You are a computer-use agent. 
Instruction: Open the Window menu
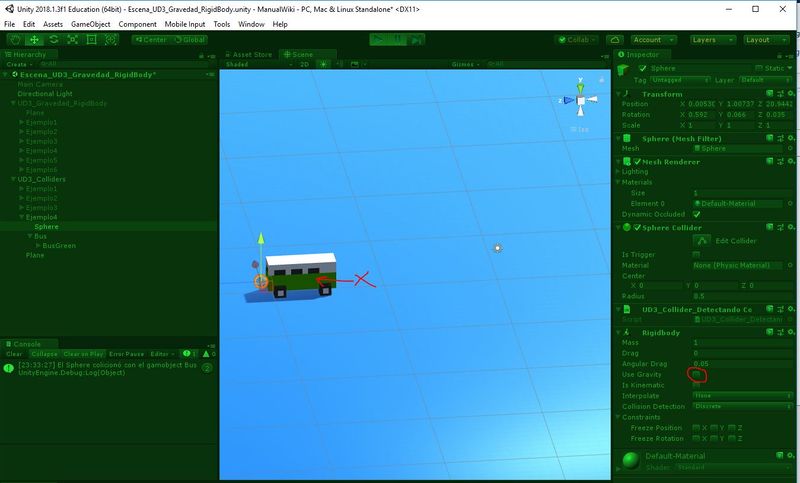point(251,24)
